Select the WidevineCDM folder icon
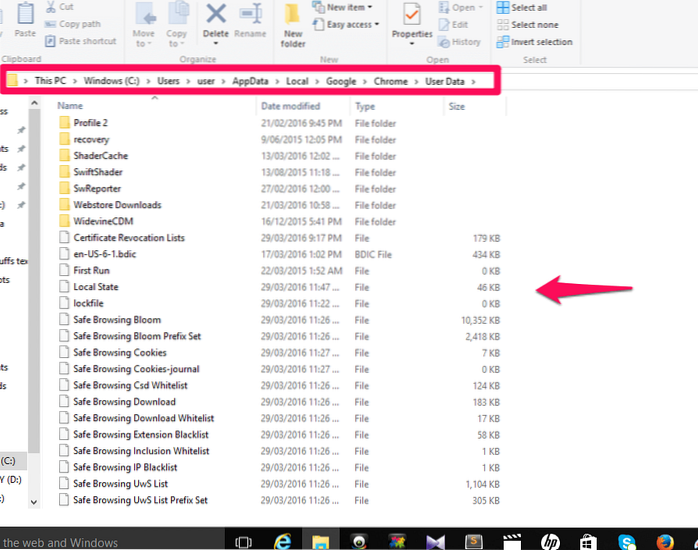Viewport: 698px width, 550px height. coord(65,221)
